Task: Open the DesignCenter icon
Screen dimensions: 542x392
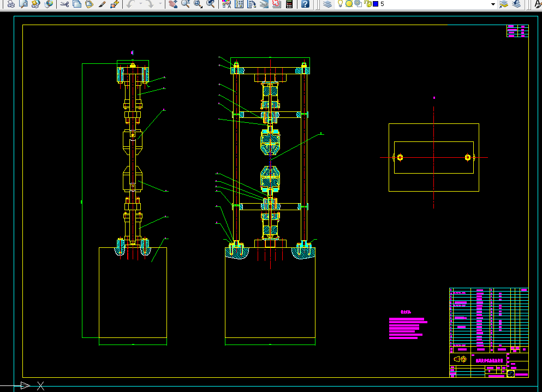Action: coord(239,4)
